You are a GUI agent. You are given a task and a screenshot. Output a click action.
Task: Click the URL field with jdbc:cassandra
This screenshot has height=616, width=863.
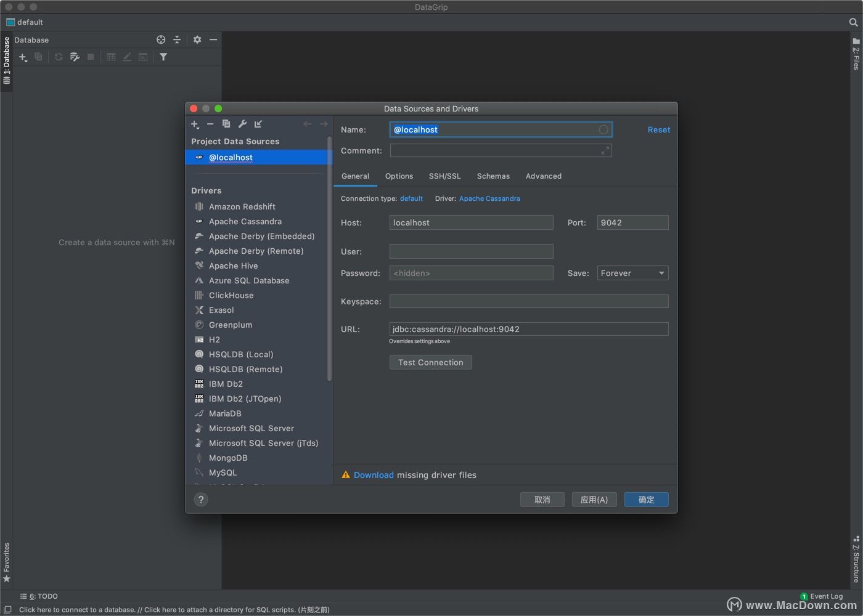529,329
